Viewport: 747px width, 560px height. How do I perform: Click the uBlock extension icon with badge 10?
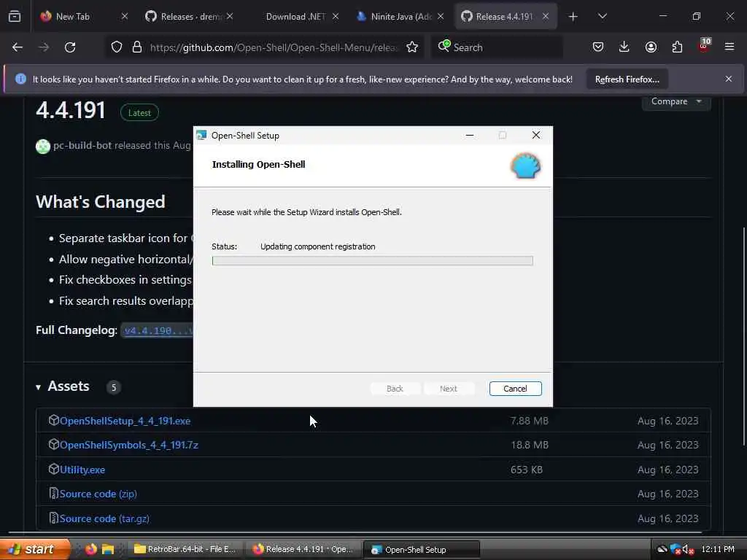[x=704, y=46]
